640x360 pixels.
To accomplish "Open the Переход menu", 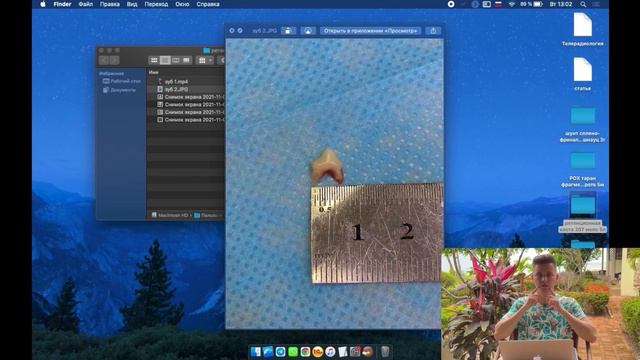I will (x=156, y=4).
